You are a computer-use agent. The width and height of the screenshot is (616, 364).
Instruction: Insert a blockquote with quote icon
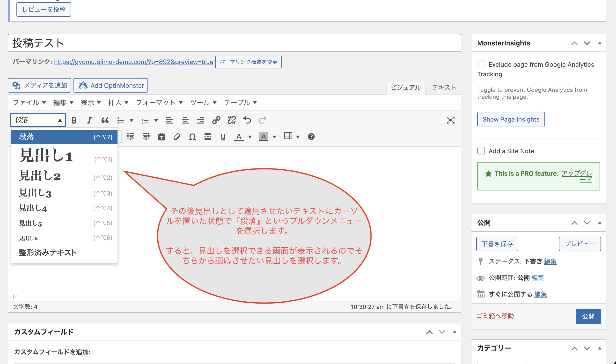(105, 120)
